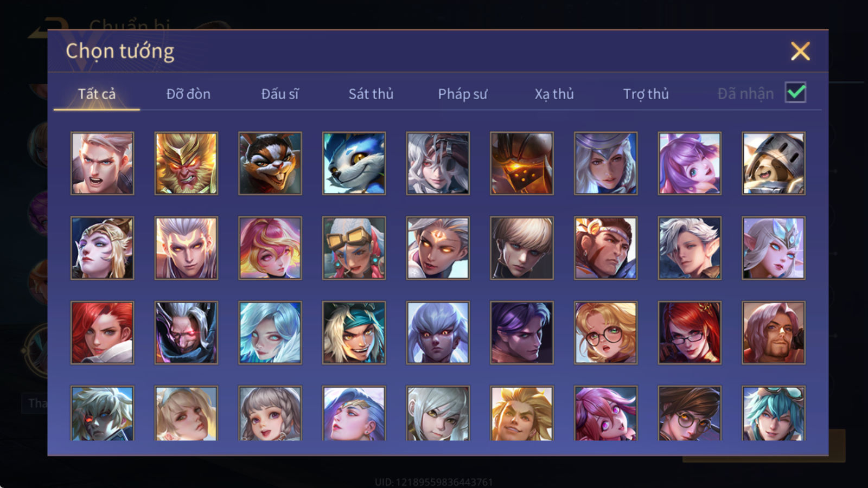Open the Đấu sĩ tab
The width and height of the screenshot is (868, 488).
[x=280, y=94]
